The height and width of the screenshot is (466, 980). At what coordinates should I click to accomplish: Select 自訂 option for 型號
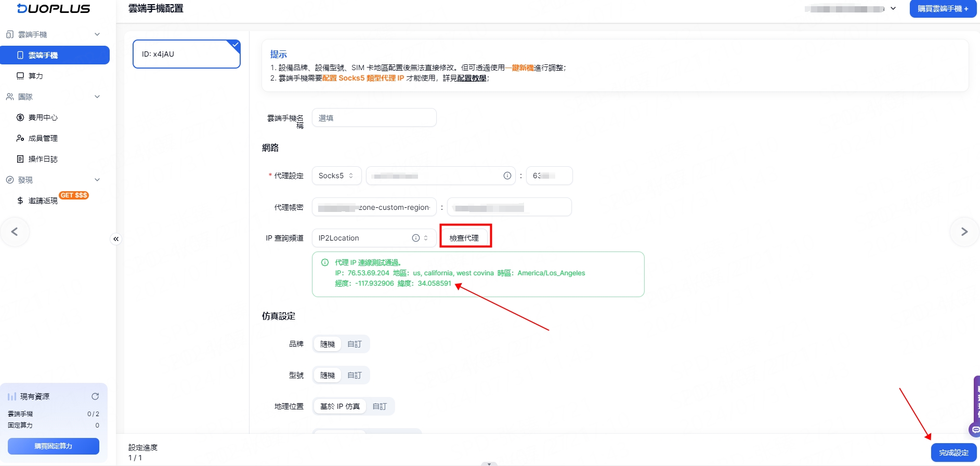pyautogui.click(x=354, y=375)
